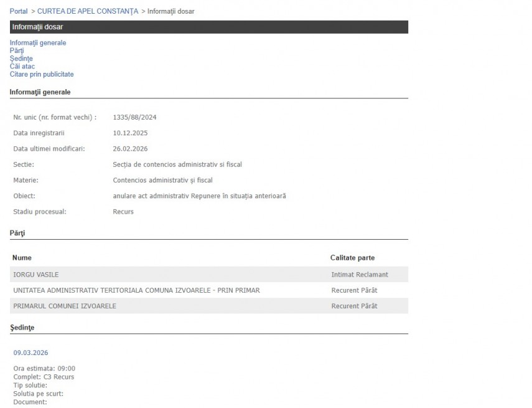Go to CURTEA DE APEL CONSTANȚA breadcrumb
The height and width of the screenshot is (408, 532).
point(88,11)
